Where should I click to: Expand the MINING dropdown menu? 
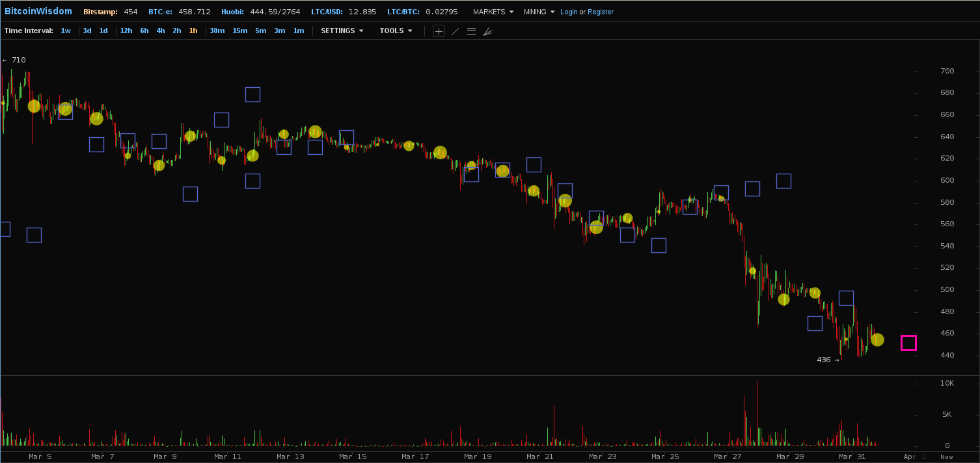pos(539,12)
